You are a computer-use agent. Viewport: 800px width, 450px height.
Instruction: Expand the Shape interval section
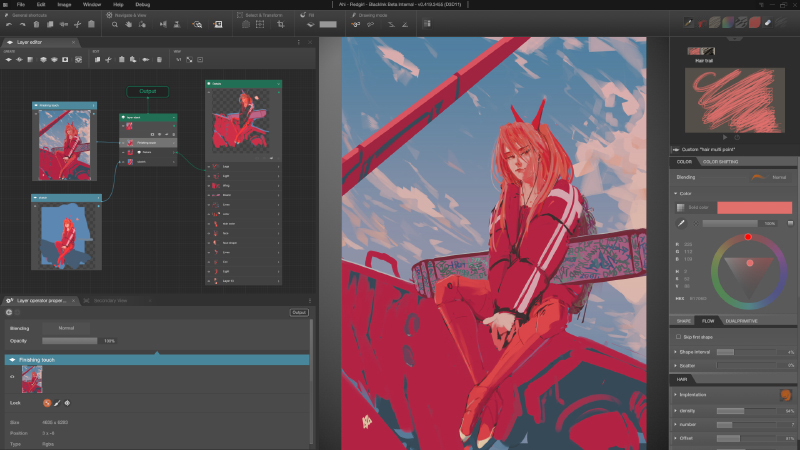(675, 352)
